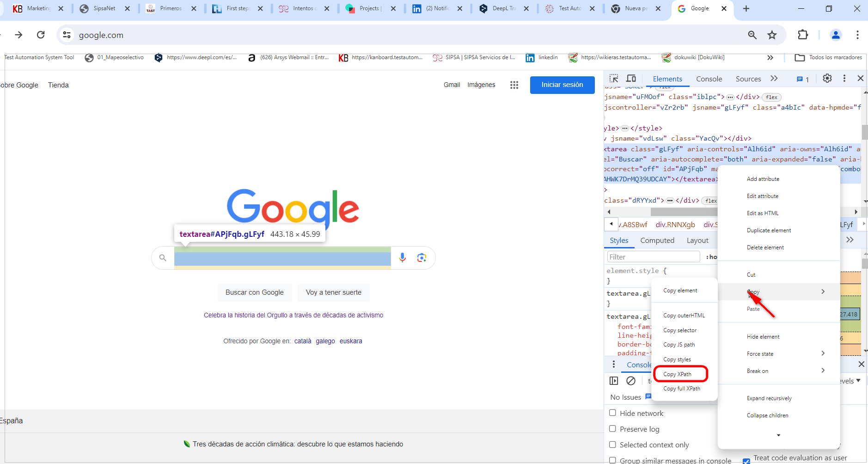Open DevTools settings gear
This screenshot has width=868, height=464.
[827, 79]
